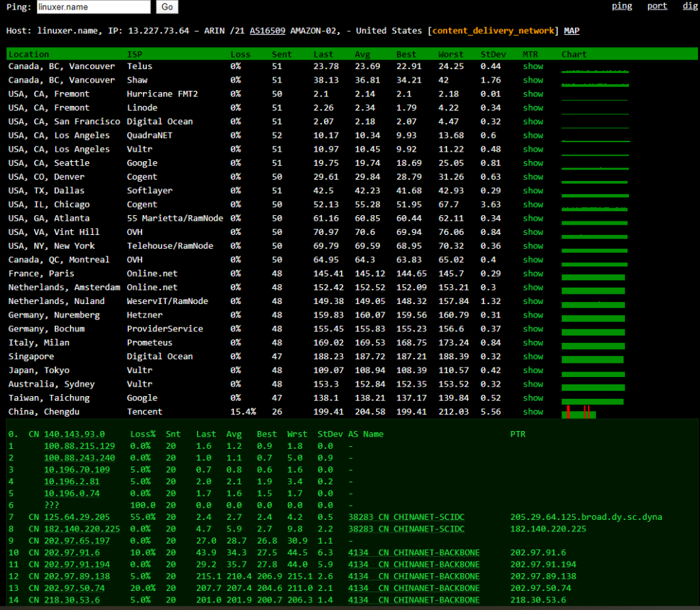Switch to the ping tab
Image resolution: width=700 pixels, height=610 pixels.
click(621, 6)
